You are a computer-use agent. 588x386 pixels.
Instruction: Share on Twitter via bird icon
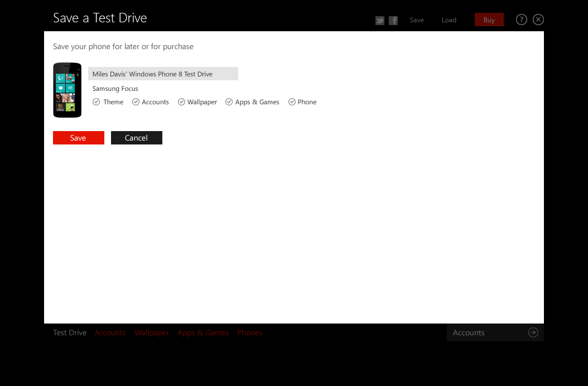[380, 20]
